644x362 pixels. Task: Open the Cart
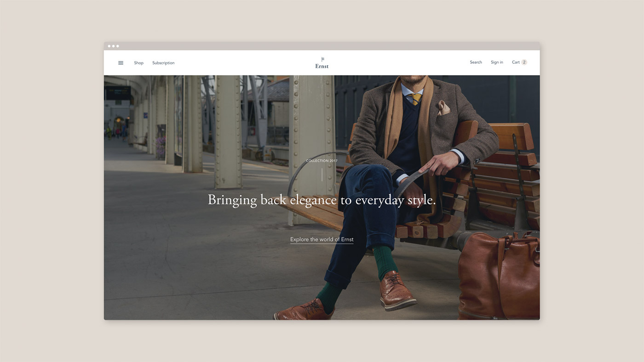click(x=516, y=62)
